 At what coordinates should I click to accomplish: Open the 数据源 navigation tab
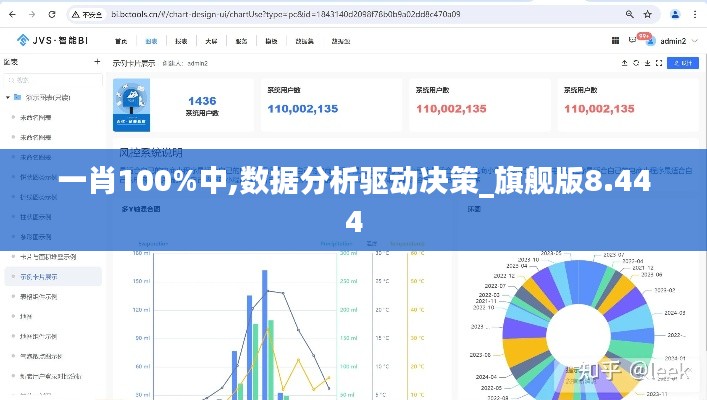coord(340,41)
